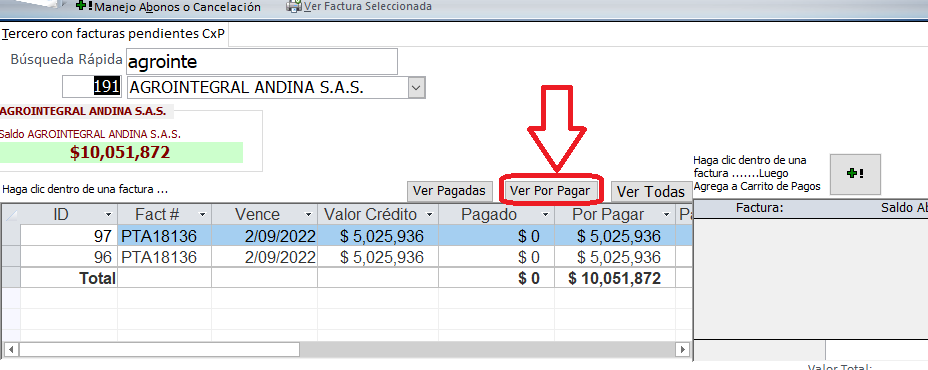The image size is (928, 370).
Task: Click the table select-all corner triangle
Action: coord(11,214)
